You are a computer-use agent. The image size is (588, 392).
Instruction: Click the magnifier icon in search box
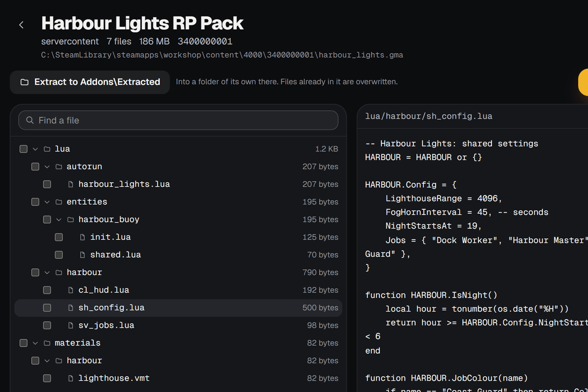click(30, 120)
